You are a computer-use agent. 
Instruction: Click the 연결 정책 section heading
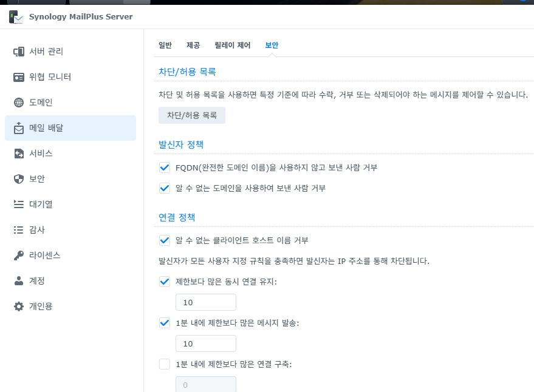point(177,217)
